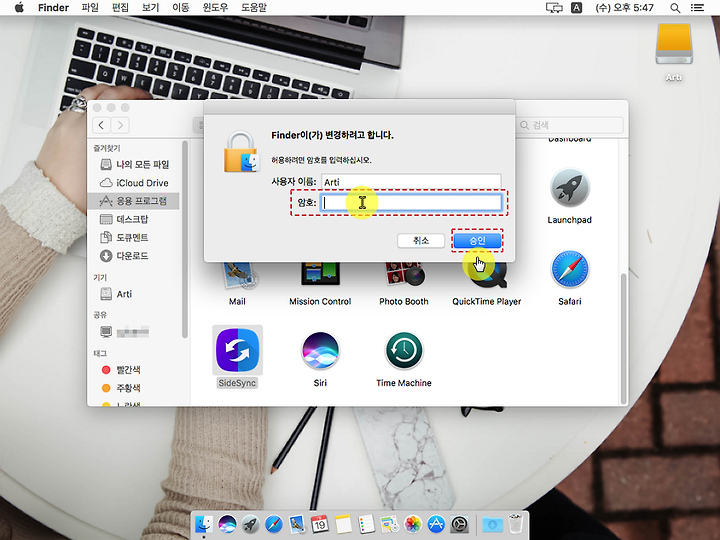Open Reminders from the Dock
The width and height of the screenshot is (720, 540).
click(x=366, y=524)
